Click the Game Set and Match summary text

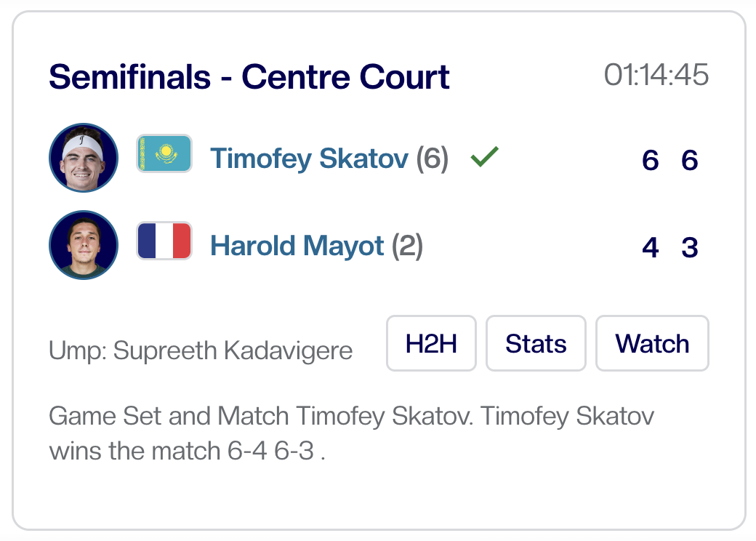[x=351, y=434]
